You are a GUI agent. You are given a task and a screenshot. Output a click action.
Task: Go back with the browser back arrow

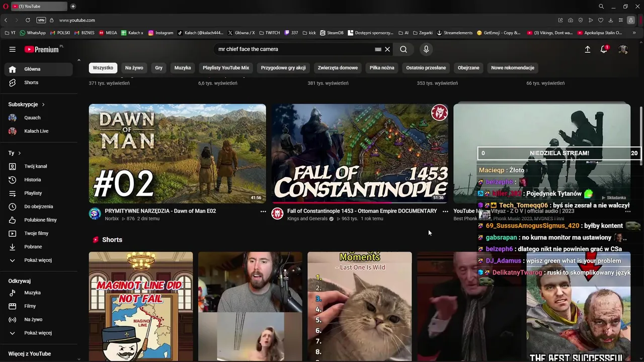(6, 20)
